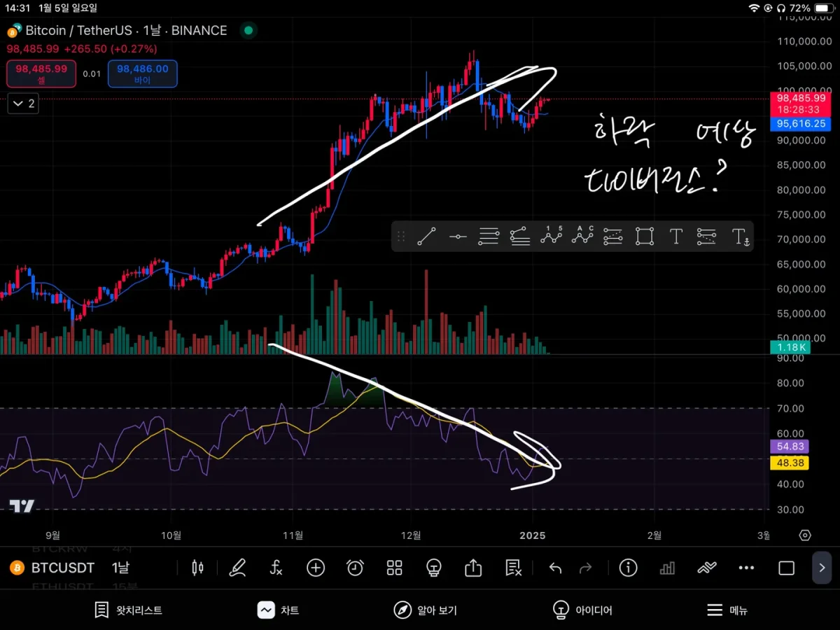Toggle fullscreen with the rectangle icon
The width and height of the screenshot is (840, 630).
tap(787, 568)
